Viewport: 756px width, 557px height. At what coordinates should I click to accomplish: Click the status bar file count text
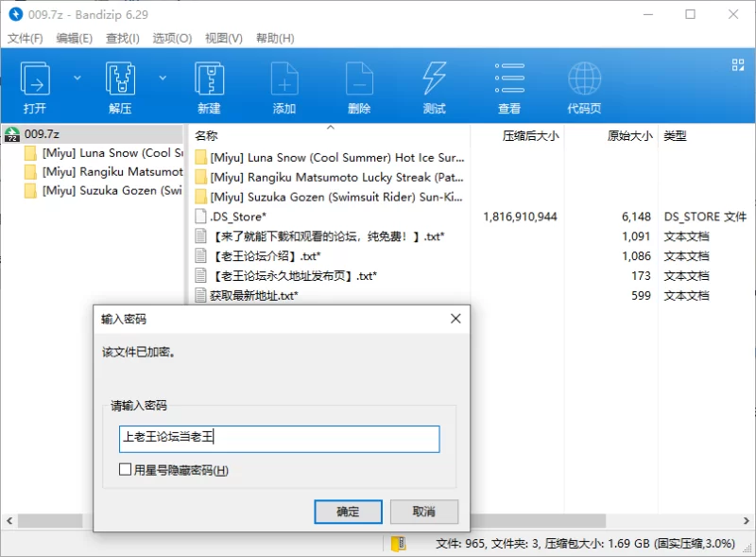(x=585, y=544)
